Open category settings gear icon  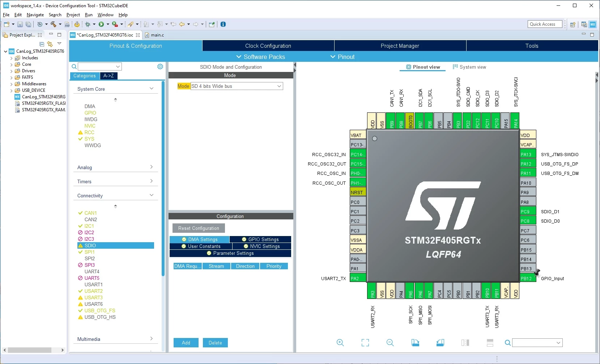tap(160, 67)
